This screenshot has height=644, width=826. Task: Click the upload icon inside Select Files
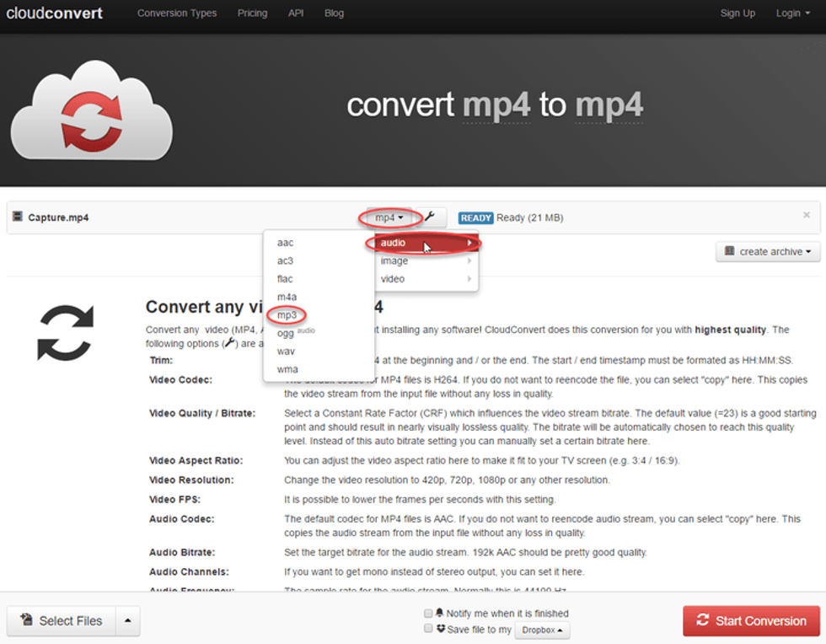28,620
